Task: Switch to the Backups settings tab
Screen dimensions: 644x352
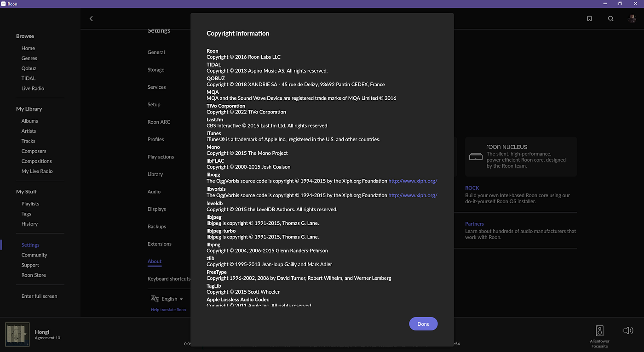Action: coord(156,227)
